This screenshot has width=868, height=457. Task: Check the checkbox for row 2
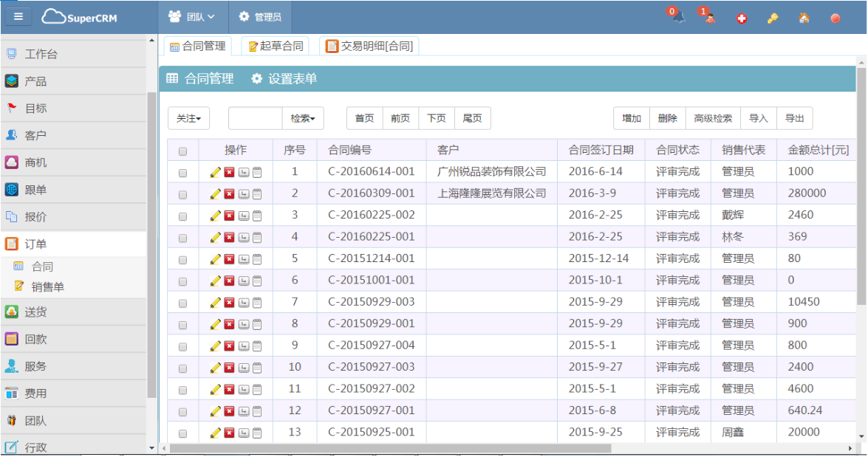tap(182, 195)
